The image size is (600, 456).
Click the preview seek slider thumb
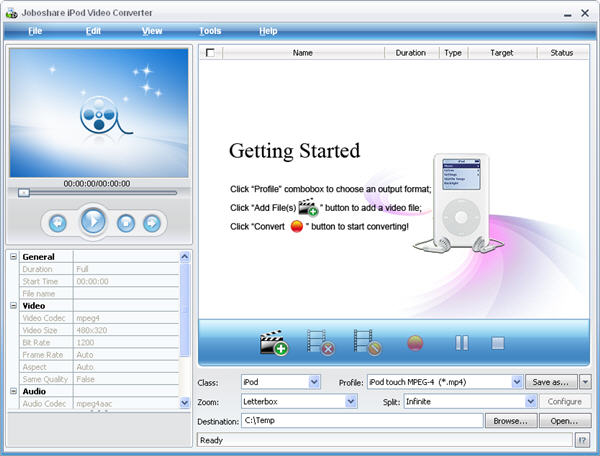coord(24,192)
